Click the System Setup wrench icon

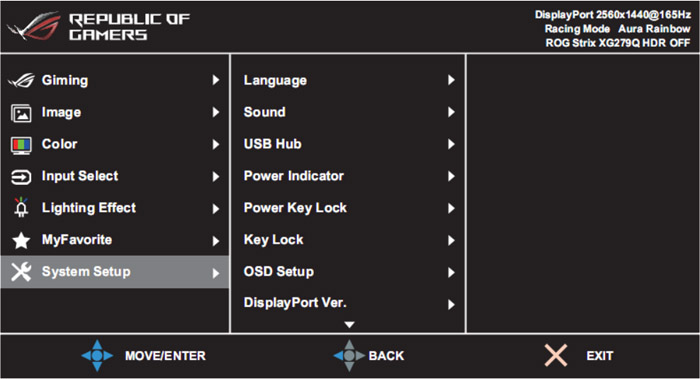pos(21,272)
